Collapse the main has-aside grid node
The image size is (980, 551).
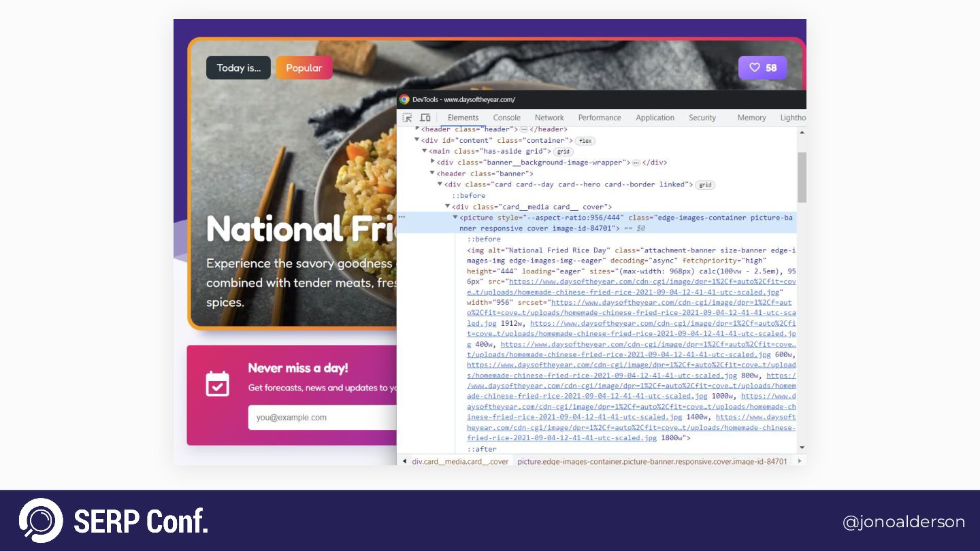[x=425, y=151]
